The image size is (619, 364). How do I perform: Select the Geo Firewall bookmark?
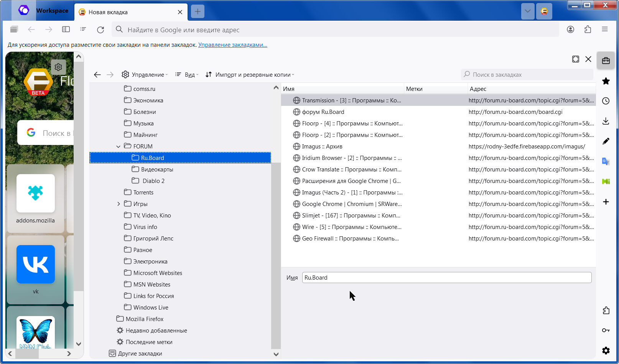click(438, 239)
